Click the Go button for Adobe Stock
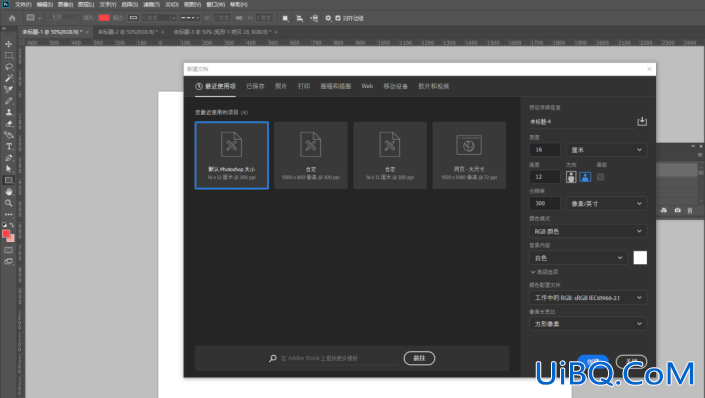 419,358
